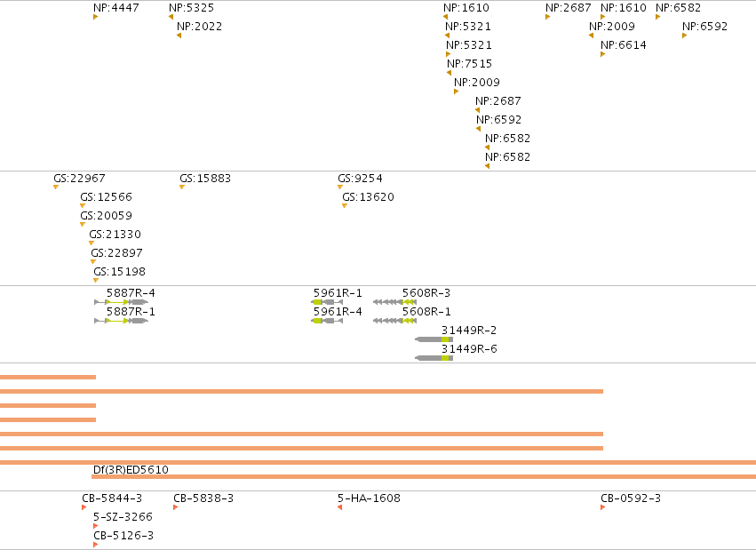Click the red arrow under 5-HA-1608

tap(340, 507)
